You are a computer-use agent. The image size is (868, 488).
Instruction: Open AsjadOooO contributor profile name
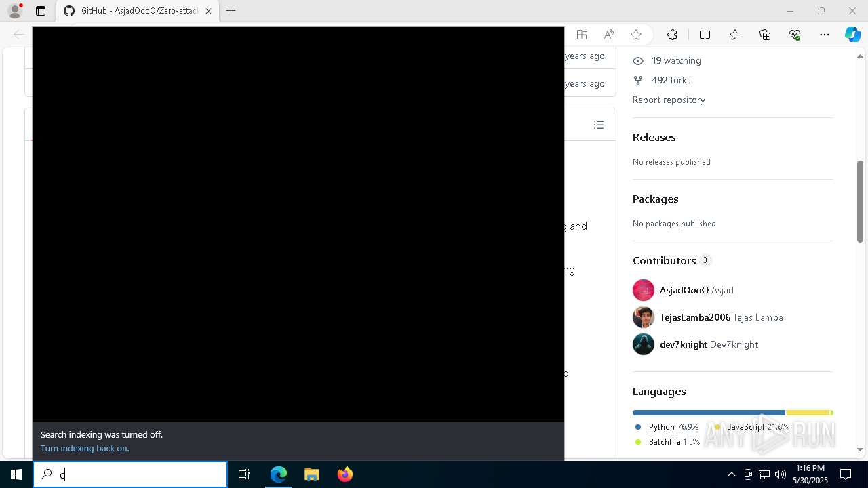(x=684, y=290)
